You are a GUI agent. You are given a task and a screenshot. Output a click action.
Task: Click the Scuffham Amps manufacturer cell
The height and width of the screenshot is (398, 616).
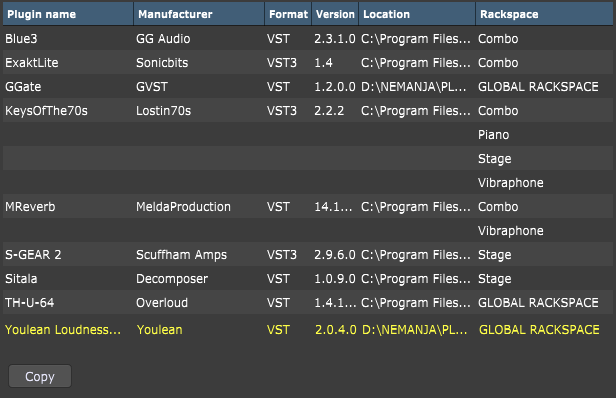click(x=182, y=255)
